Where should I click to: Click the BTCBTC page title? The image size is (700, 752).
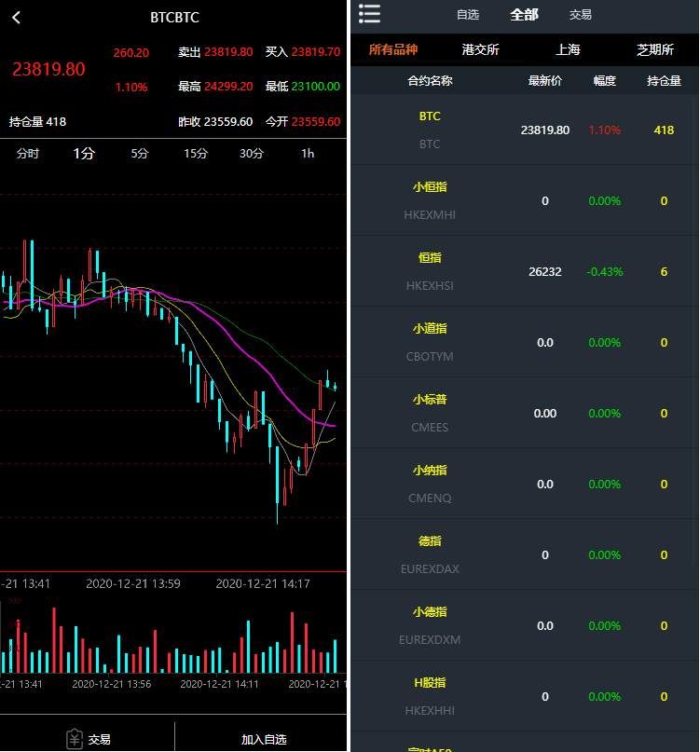tap(174, 18)
